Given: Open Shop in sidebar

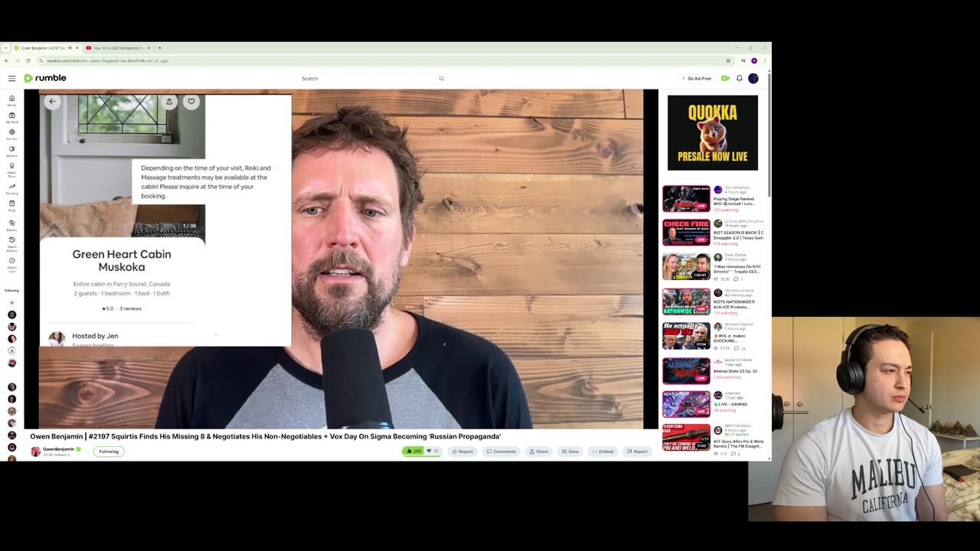Looking at the screenshot, I should click(11, 206).
